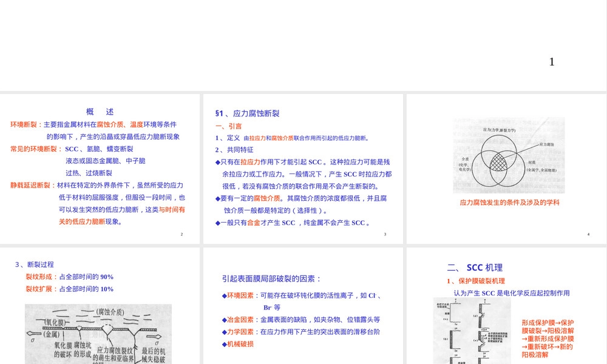Viewport: 607px width, 364px height.
Task: Click the line 裂纹扩展：占全部时间的 10%
Action: coord(69,289)
